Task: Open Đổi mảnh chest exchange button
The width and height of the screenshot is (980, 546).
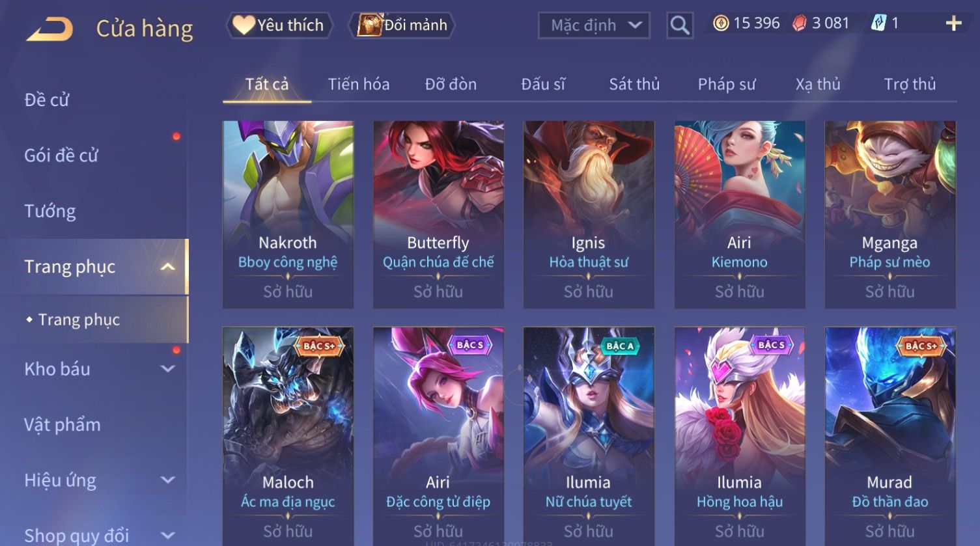Action: [402, 25]
